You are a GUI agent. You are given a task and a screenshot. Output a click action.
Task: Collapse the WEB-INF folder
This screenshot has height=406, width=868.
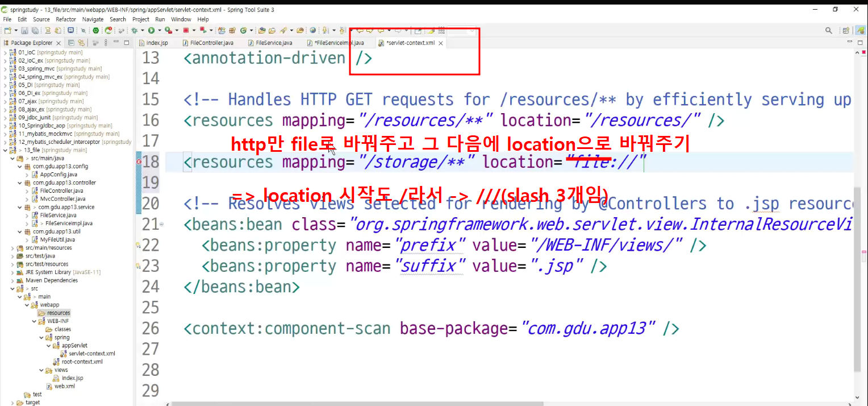click(x=34, y=321)
